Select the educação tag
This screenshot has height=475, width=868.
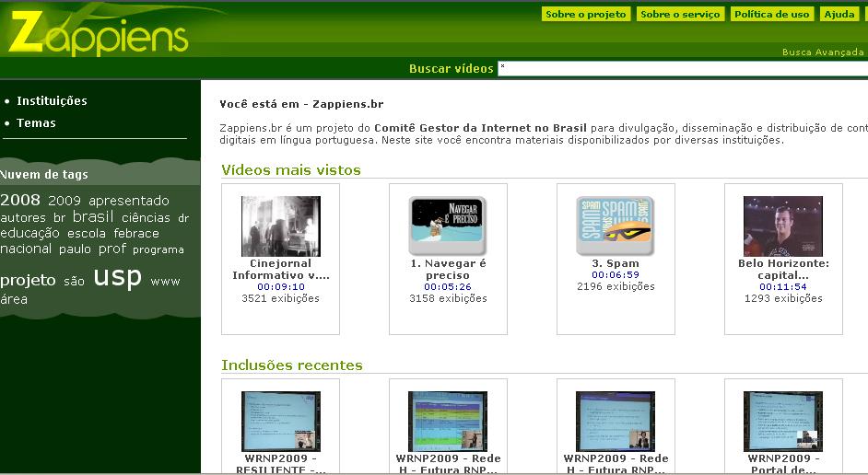29,233
